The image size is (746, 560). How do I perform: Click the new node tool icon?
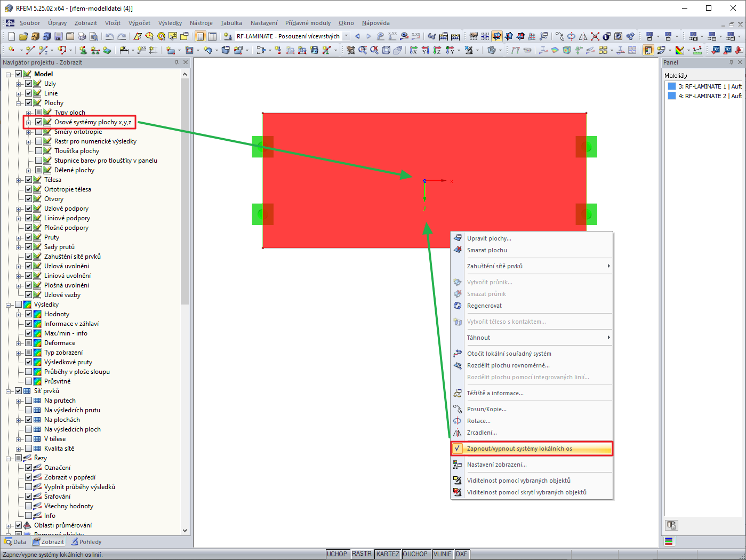[11, 50]
